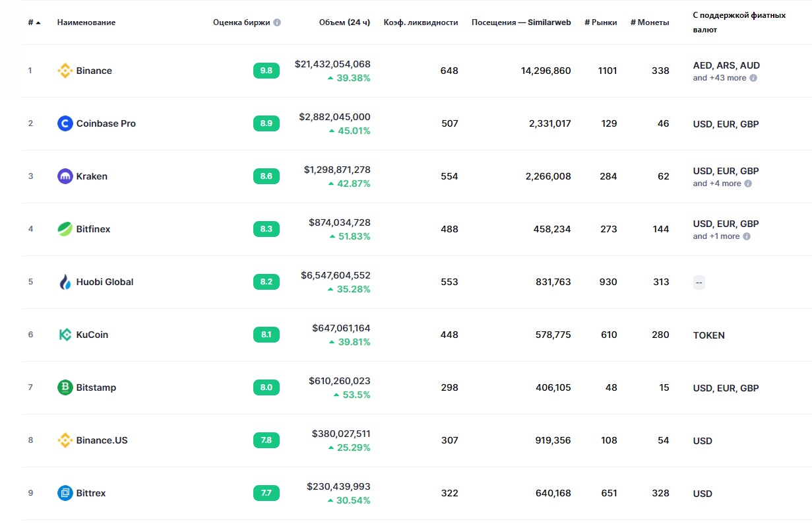Click the Kraken logo icon
This screenshot has width=812, height=532.
coord(65,176)
